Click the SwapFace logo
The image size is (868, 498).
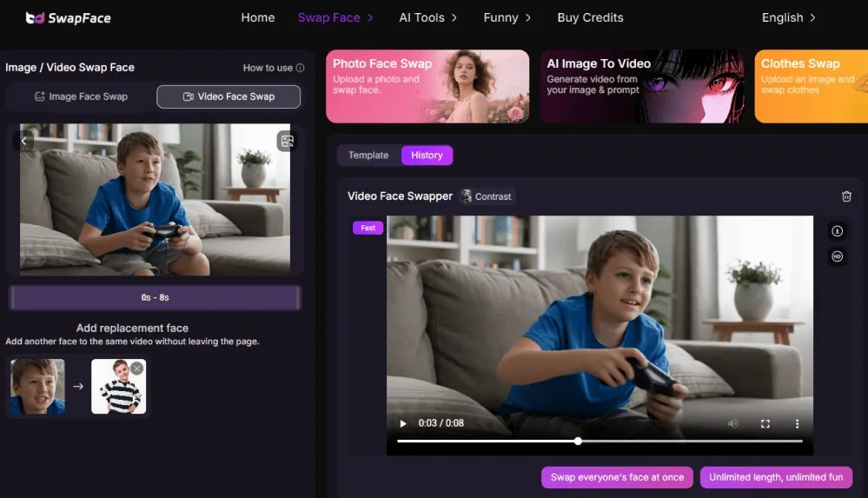[68, 17]
